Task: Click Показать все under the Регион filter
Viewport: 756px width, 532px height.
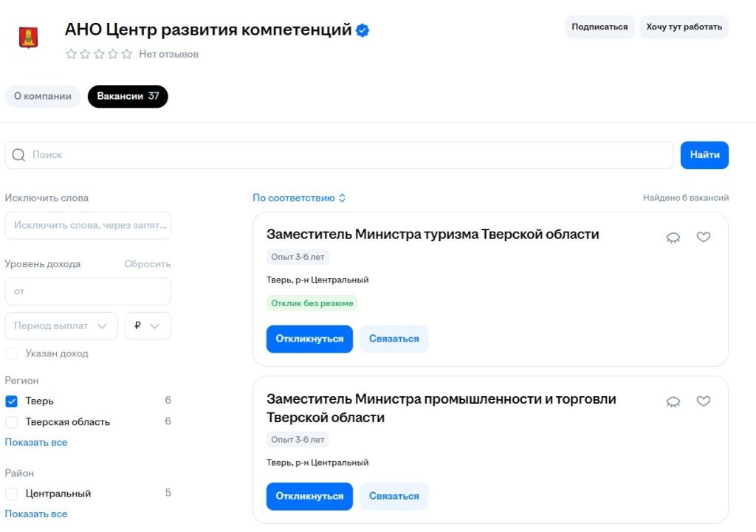Action: click(x=36, y=442)
